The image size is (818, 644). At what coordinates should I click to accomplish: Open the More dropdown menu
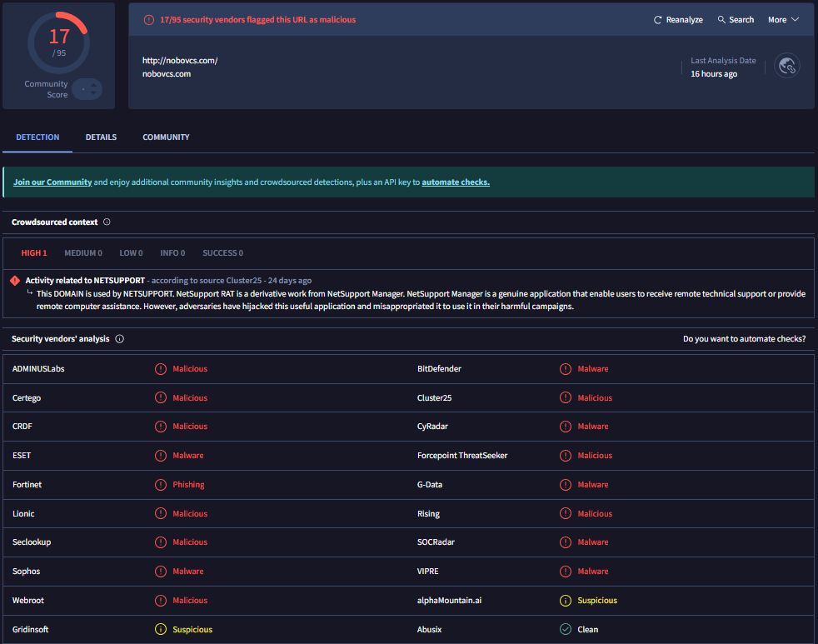(x=783, y=20)
